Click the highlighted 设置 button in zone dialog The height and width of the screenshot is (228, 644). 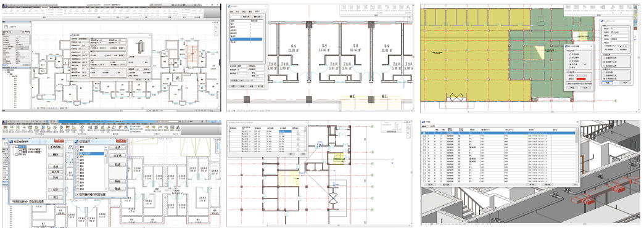click(607, 83)
